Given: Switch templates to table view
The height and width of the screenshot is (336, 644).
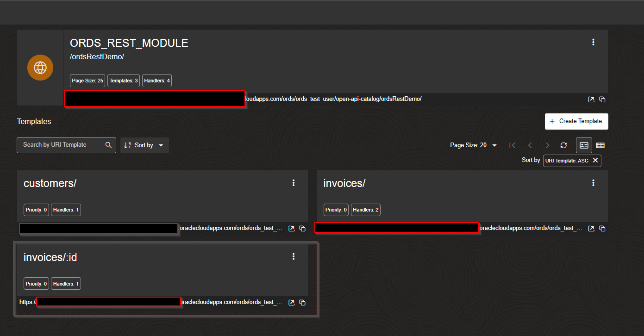Looking at the screenshot, I should point(600,145).
